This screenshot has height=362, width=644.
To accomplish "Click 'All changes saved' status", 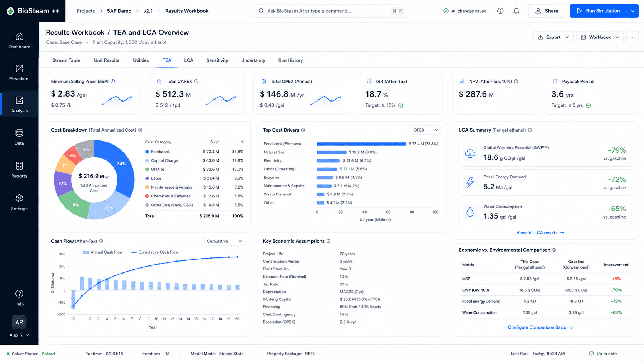I will [465, 11].
